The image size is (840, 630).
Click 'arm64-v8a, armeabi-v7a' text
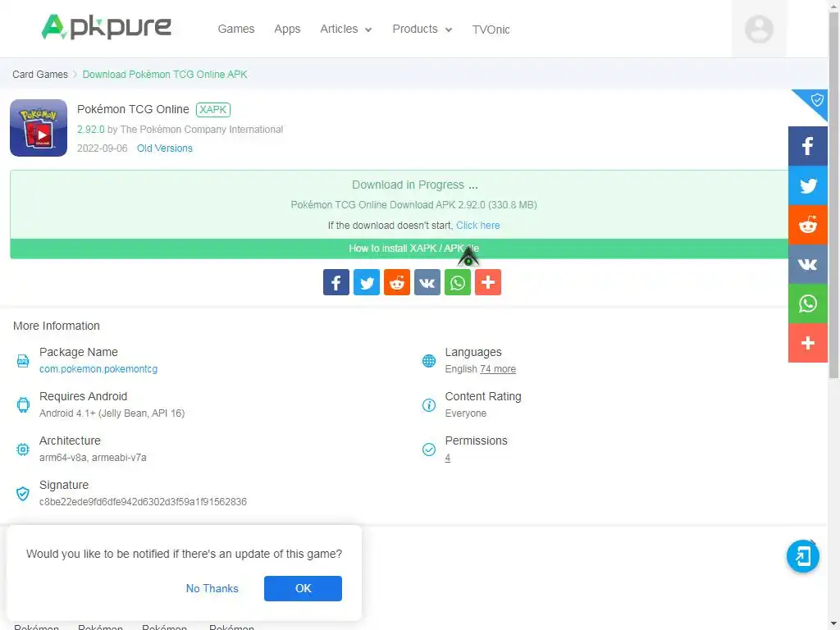tap(93, 458)
